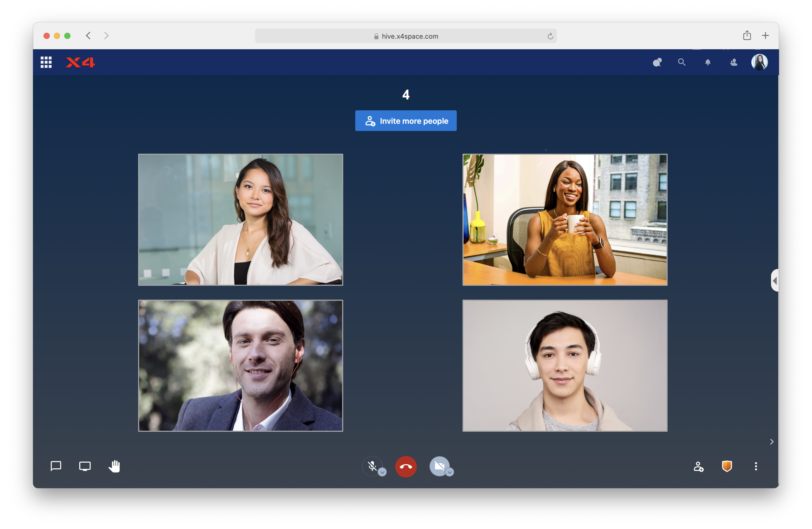Open the in-call chat panel
The image size is (812, 529).
pyautogui.click(x=56, y=466)
